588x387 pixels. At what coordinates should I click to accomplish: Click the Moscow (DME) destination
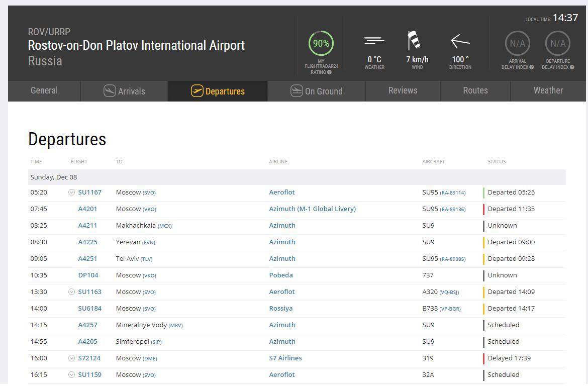click(137, 358)
